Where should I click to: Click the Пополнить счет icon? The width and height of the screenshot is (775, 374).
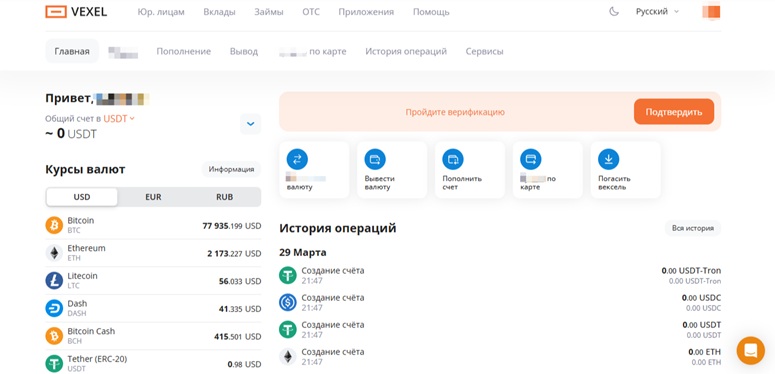click(453, 159)
